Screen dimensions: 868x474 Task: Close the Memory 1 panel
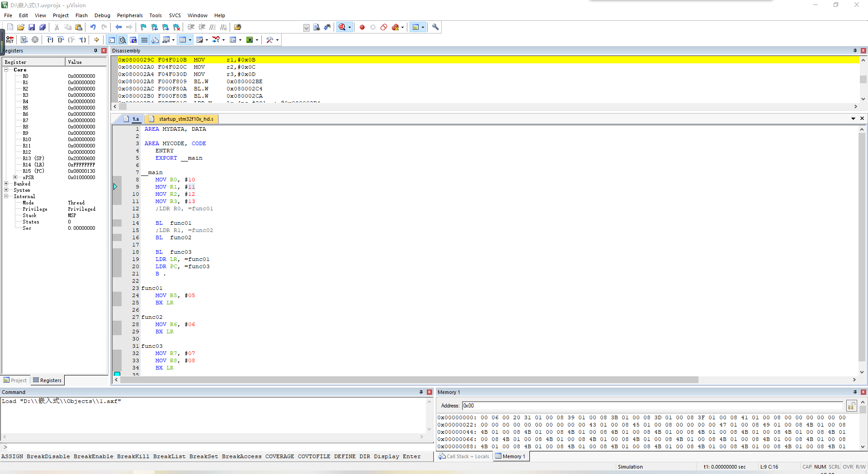(863, 392)
